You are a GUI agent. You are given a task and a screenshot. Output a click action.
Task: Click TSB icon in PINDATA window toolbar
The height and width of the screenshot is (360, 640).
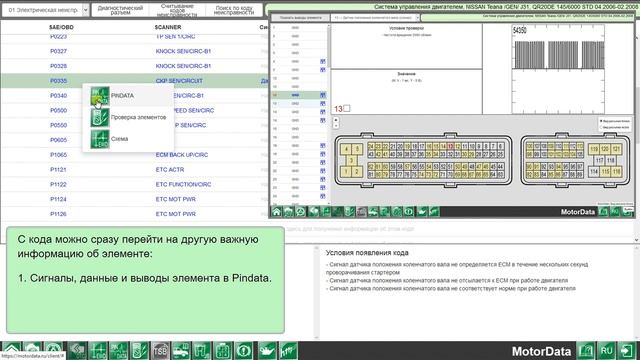coord(361,211)
